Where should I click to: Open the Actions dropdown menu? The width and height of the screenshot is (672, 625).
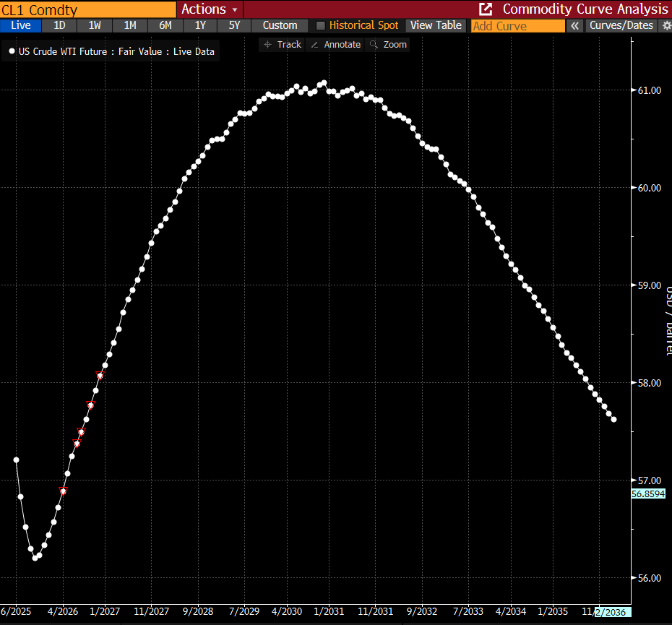click(x=210, y=9)
